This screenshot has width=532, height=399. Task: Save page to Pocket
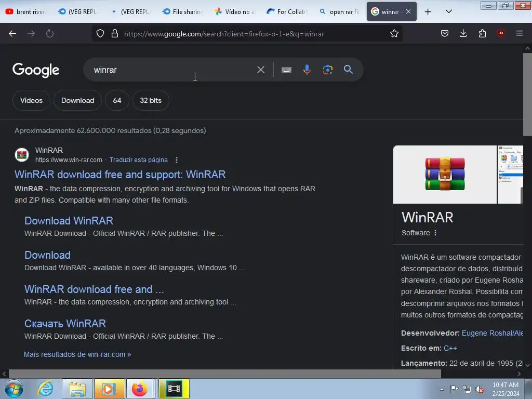445,33
